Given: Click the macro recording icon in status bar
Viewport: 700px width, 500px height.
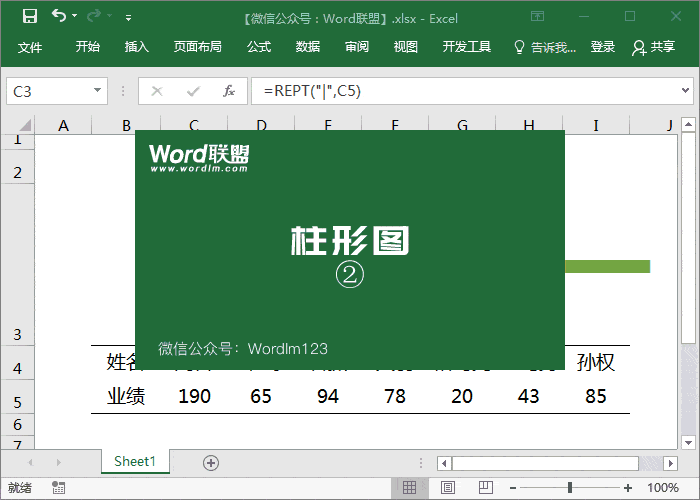Looking at the screenshot, I should tap(58, 488).
